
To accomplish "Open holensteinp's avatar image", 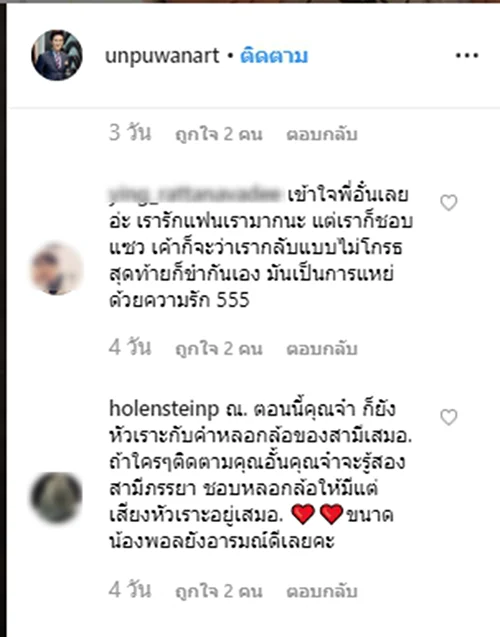I will coord(57,497).
